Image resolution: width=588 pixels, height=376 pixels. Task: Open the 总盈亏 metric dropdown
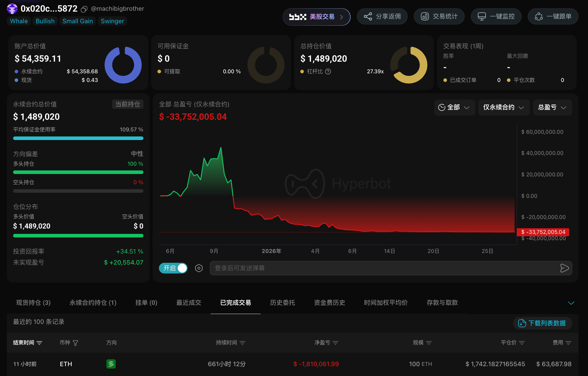pyautogui.click(x=552, y=108)
